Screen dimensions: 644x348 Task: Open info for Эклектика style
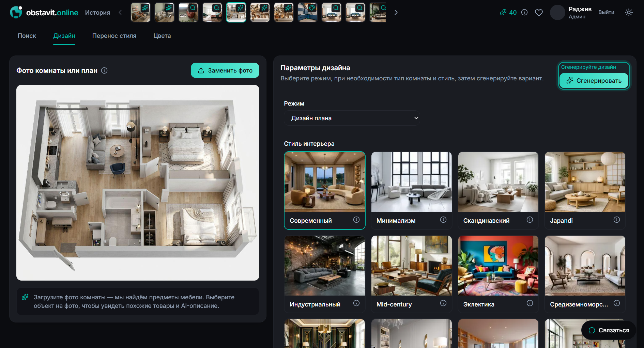click(530, 303)
